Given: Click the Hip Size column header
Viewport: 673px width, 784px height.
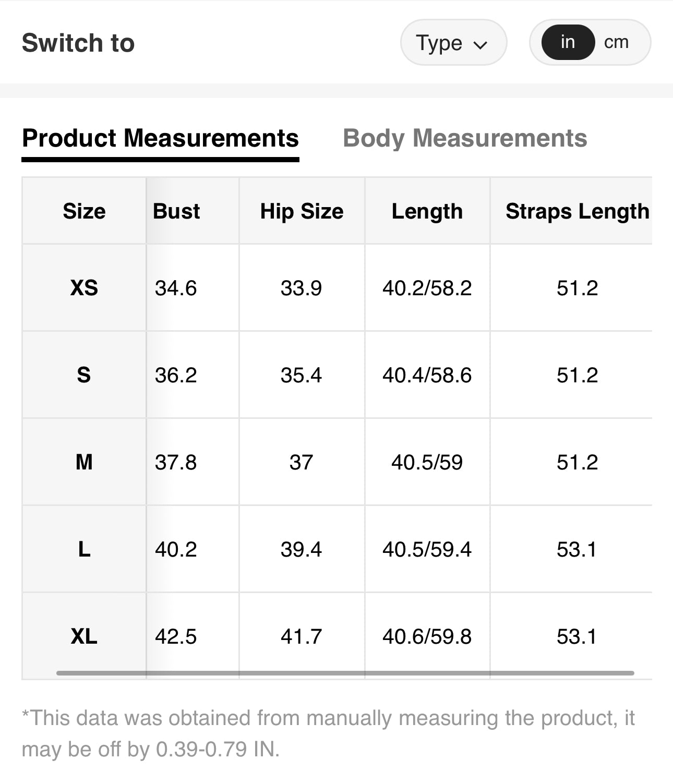Looking at the screenshot, I should [x=302, y=211].
